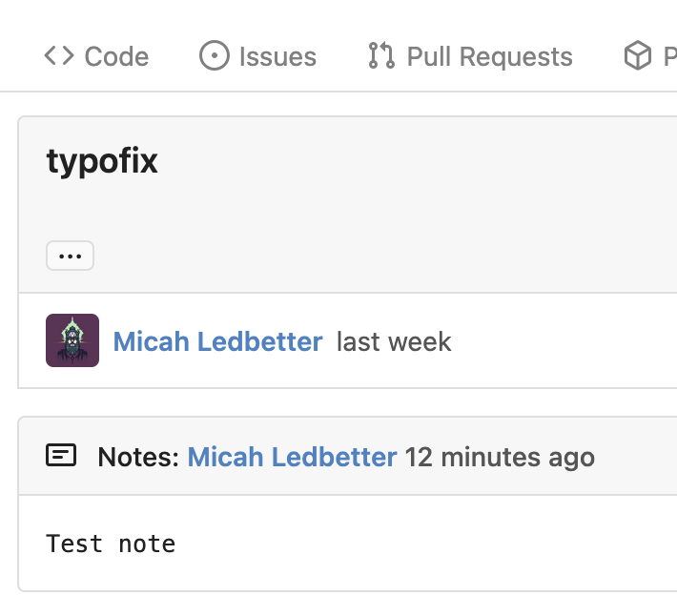Click the "last week" commit timestamp

click(394, 341)
